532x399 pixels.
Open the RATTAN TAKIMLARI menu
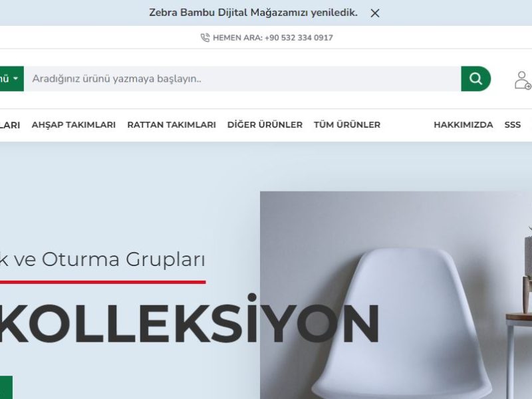[x=172, y=125]
